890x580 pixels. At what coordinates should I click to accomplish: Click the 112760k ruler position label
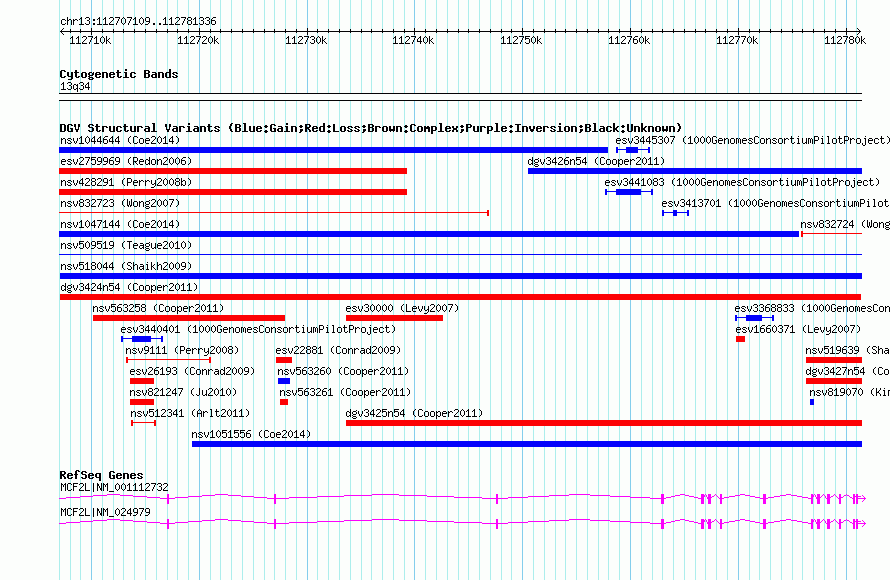(629, 40)
